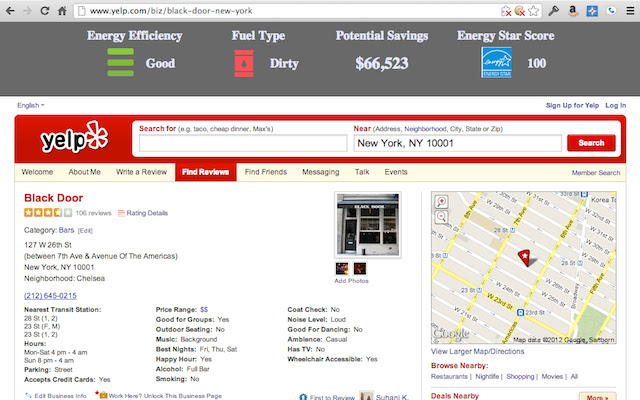Click the phone number (212) 645-0215
Image resolution: width=640 pixels, height=400 pixels.
pyautogui.click(x=50, y=296)
